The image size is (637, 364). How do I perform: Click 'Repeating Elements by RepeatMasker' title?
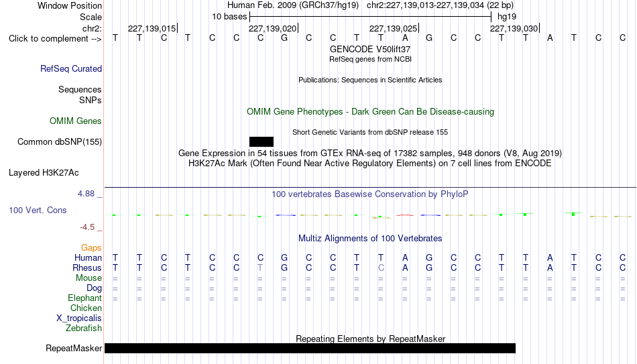370,339
